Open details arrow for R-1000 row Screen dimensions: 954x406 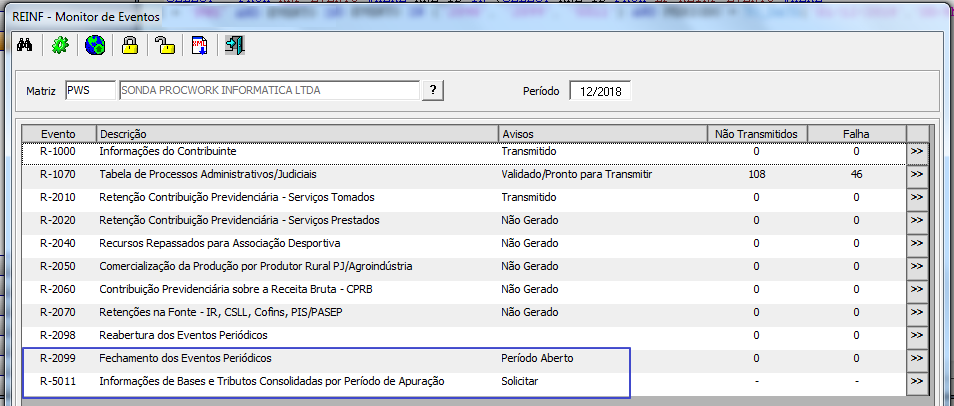pyautogui.click(x=917, y=152)
